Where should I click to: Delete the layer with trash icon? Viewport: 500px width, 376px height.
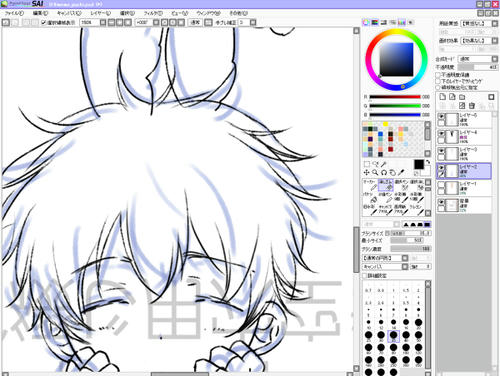coord(472,106)
